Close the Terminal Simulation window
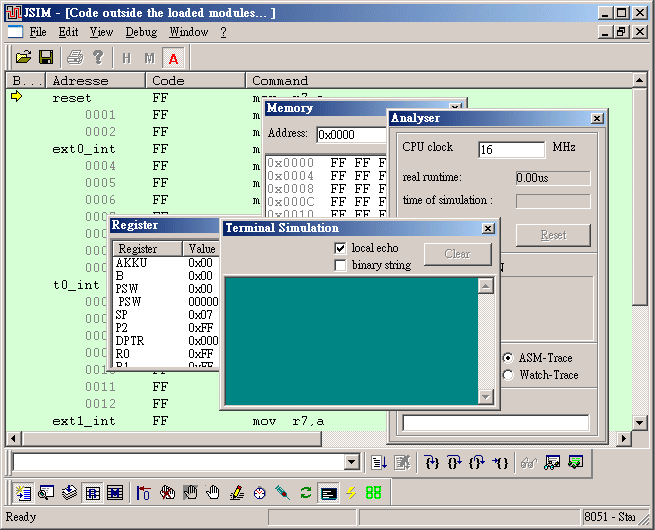Viewport: 655px width, 530px height. [487, 228]
